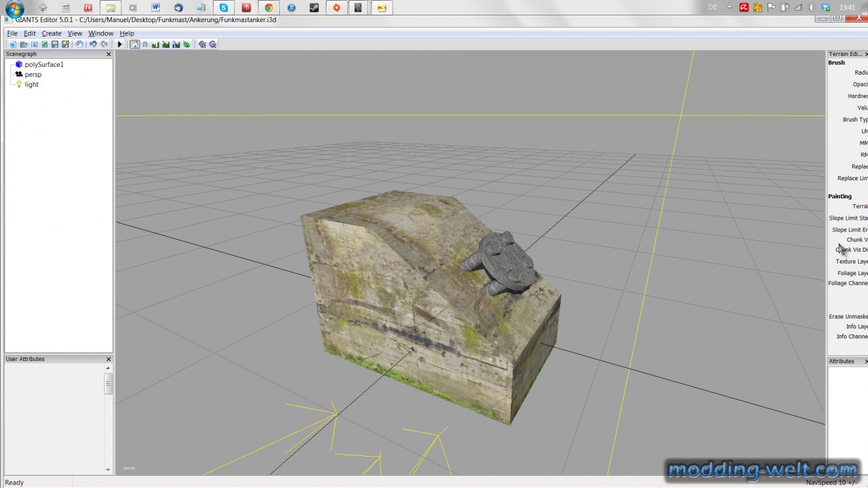Toggle the highlighted house-shaped toolbar icon

click(134, 45)
